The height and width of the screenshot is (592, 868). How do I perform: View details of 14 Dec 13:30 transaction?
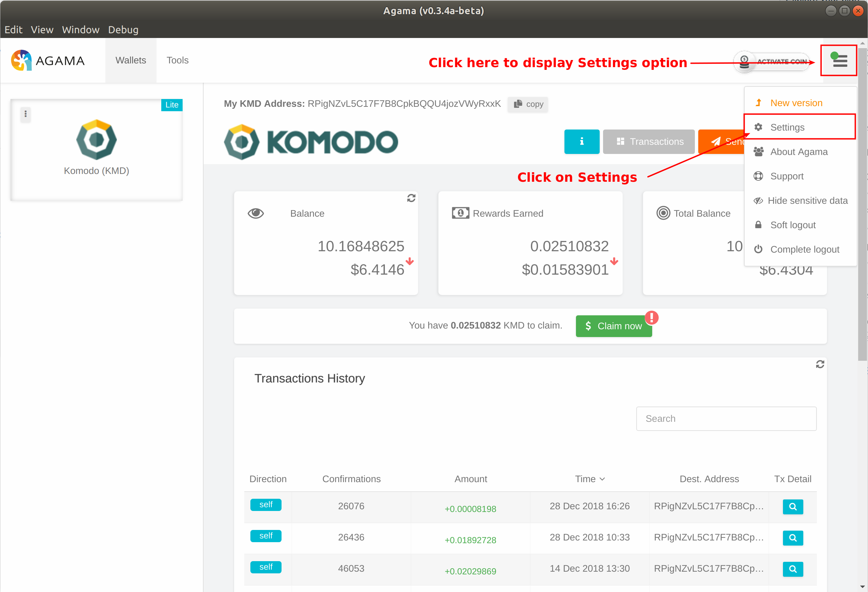coord(792,569)
